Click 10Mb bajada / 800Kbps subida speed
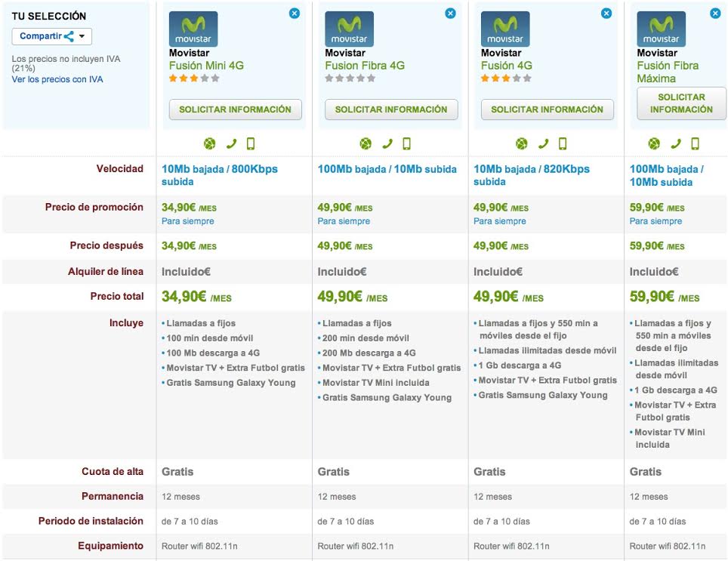 [x=220, y=175]
